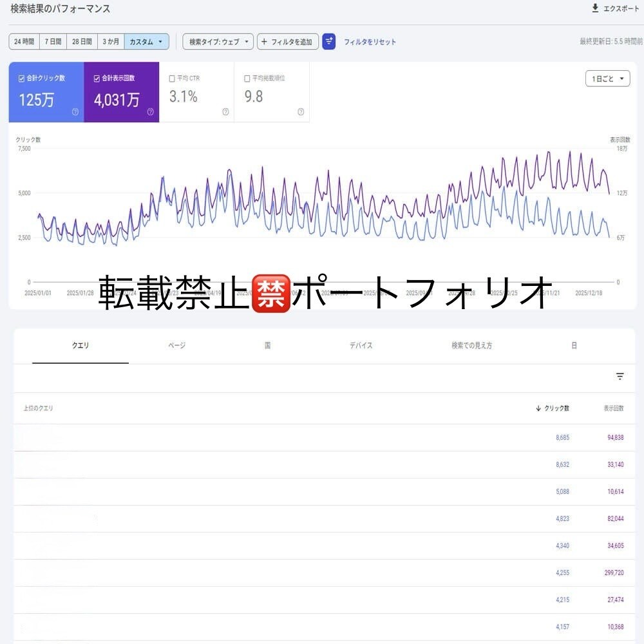The width and height of the screenshot is (644, 644).
Task: Open the 1日ごと granularity dropdown
Action: (607, 79)
